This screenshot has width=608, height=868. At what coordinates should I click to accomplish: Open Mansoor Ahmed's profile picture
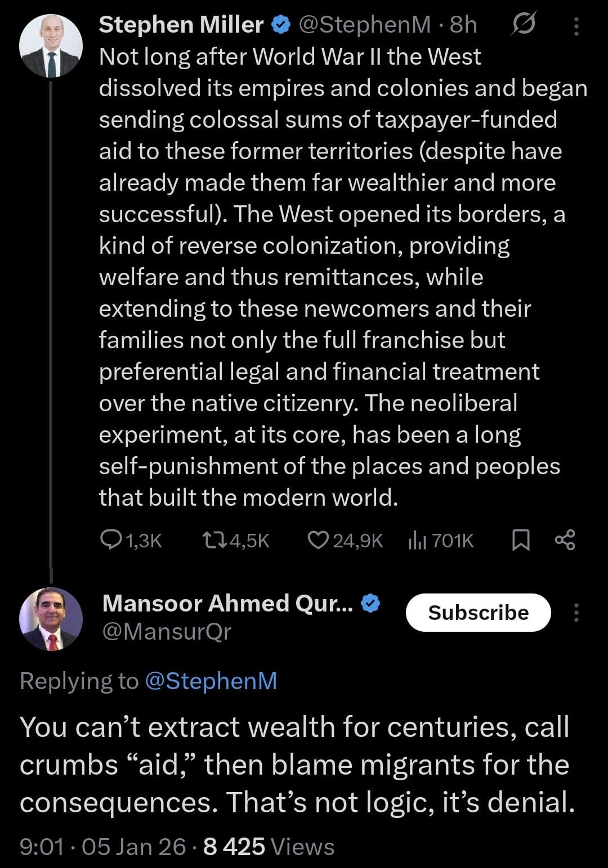click(51, 619)
